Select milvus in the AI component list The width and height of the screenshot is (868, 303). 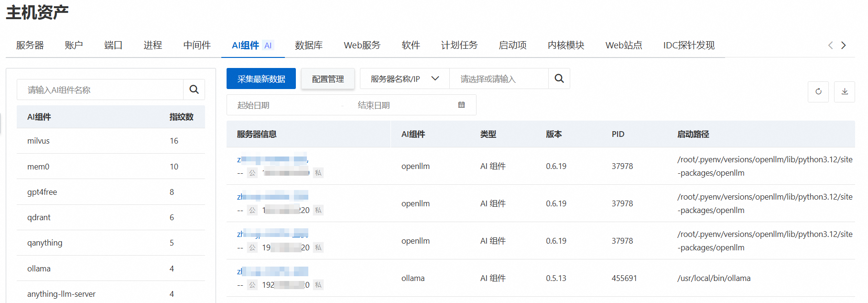pos(111,141)
